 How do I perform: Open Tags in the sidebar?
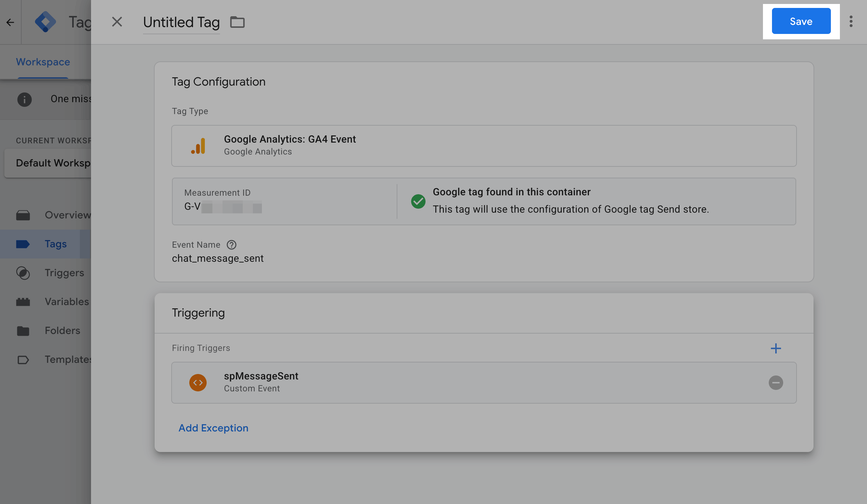click(56, 244)
